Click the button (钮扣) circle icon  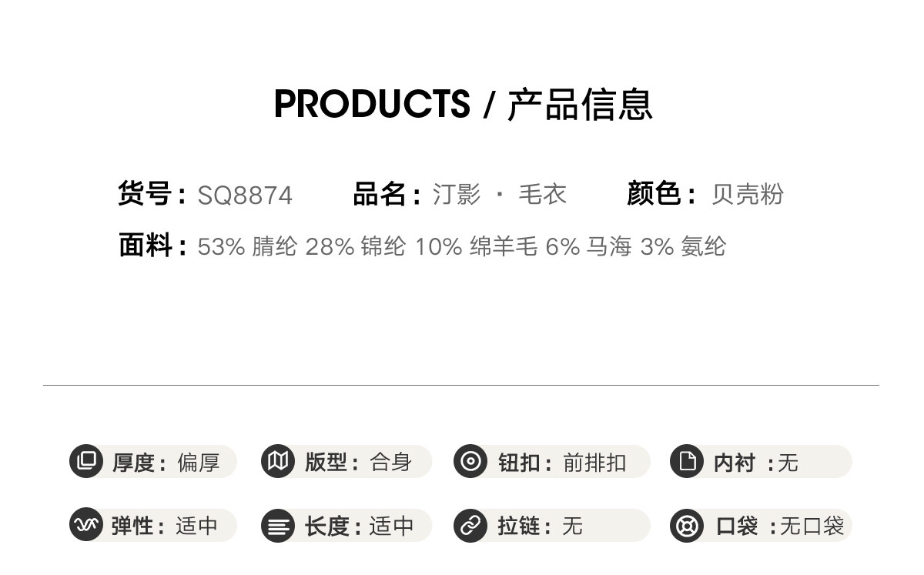(x=470, y=462)
